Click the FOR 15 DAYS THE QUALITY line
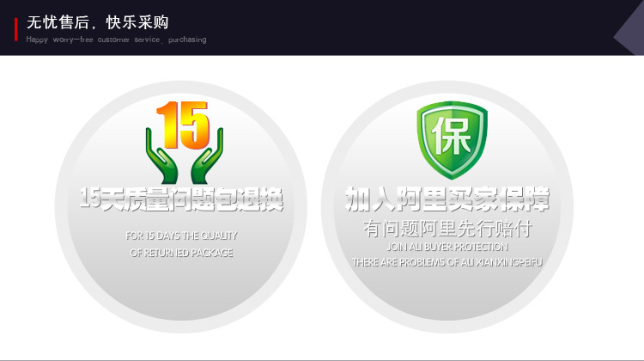This screenshot has height=361, width=644. 181,236
